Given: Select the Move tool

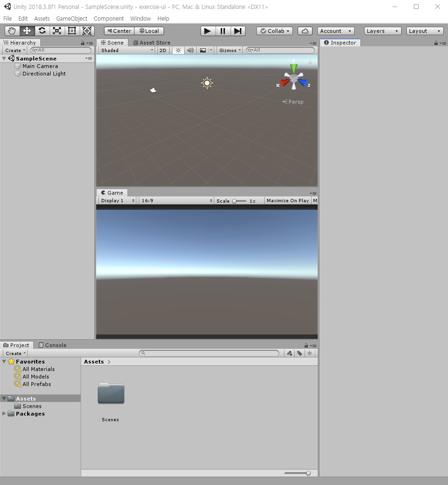Looking at the screenshot, I should (x=27, y=31).
